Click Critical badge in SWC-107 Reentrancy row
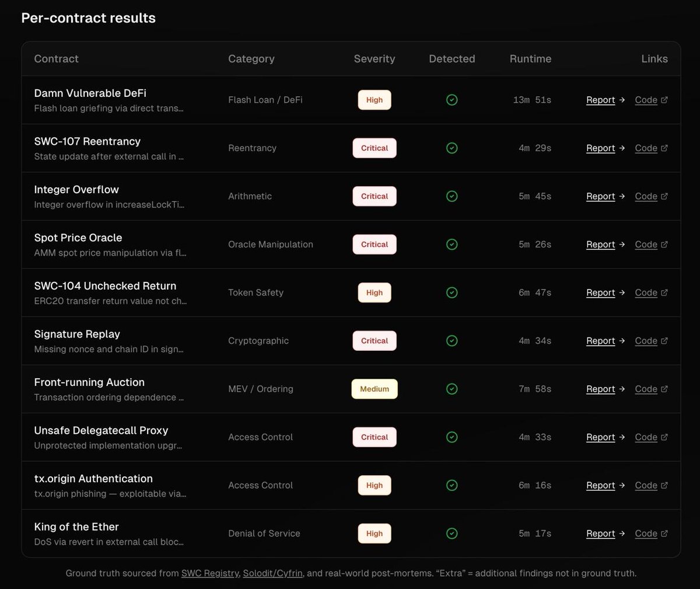This screenshot has width=700, height=589. 374,148
